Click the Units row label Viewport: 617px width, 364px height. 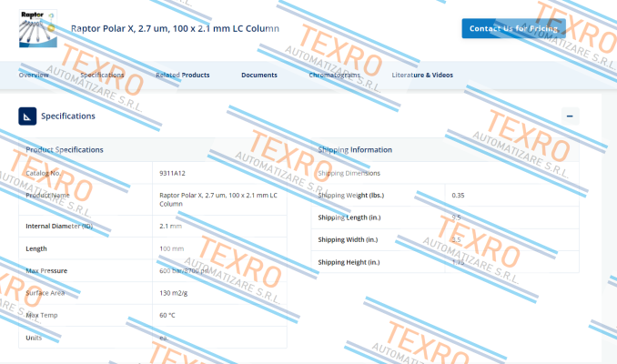(x=34, y=338)
